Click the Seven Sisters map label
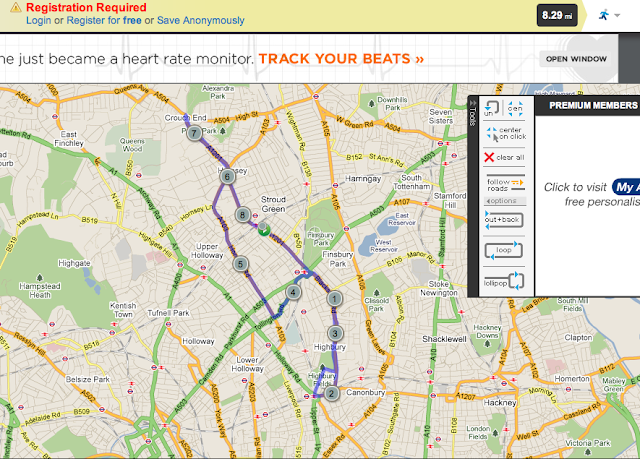640x459 pixels. click(x=441, y=116)
